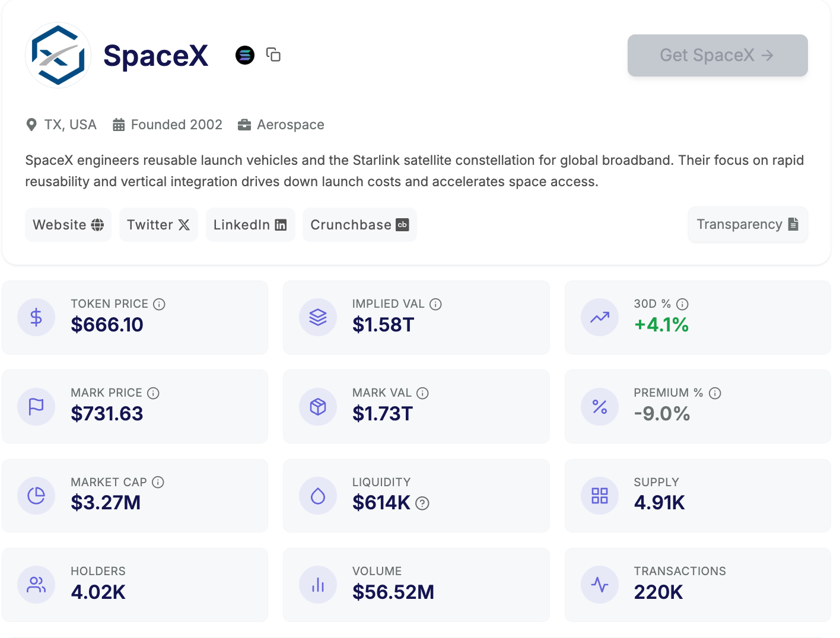The width and height of the screenshot is (840, 638).
Task: Click the Market Cap pie-chart icon
Action: point(36,496)
